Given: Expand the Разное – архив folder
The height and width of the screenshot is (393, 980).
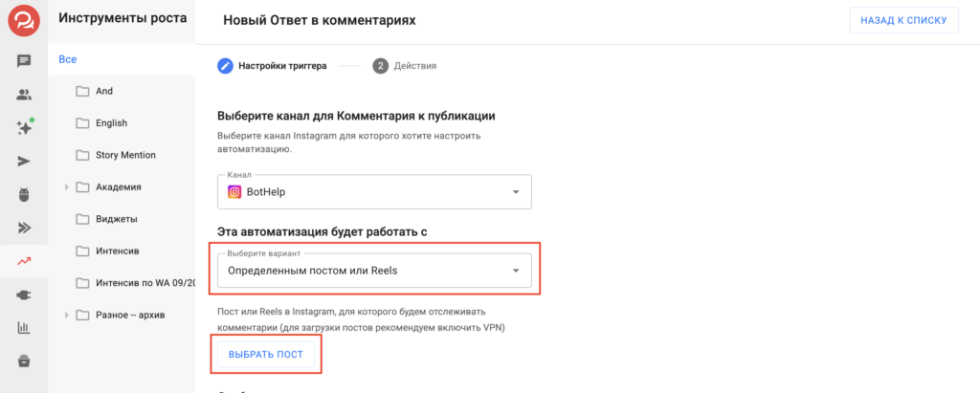Looking at the screenshot, I should point(67,315).
